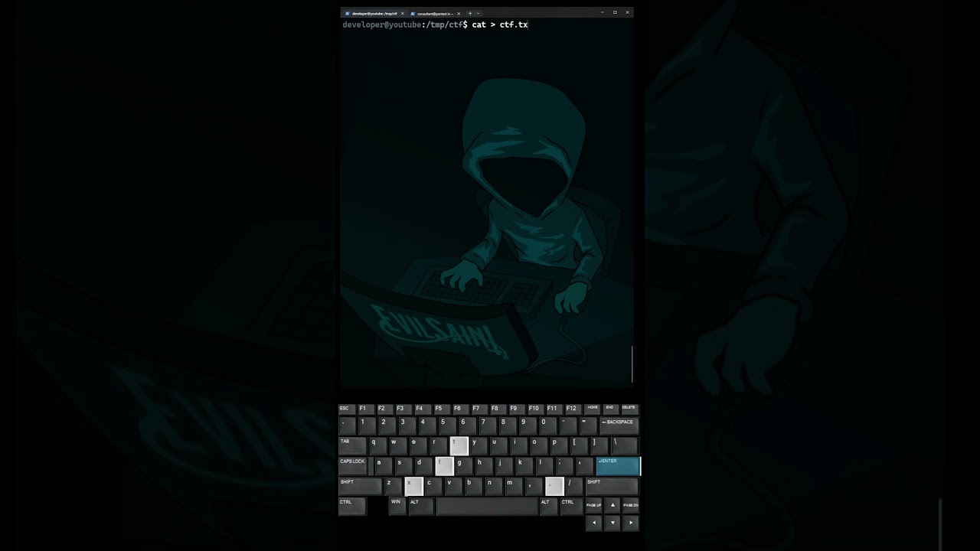980x551 pixels.
Task: Click the c key
Action: click(433, 485)
